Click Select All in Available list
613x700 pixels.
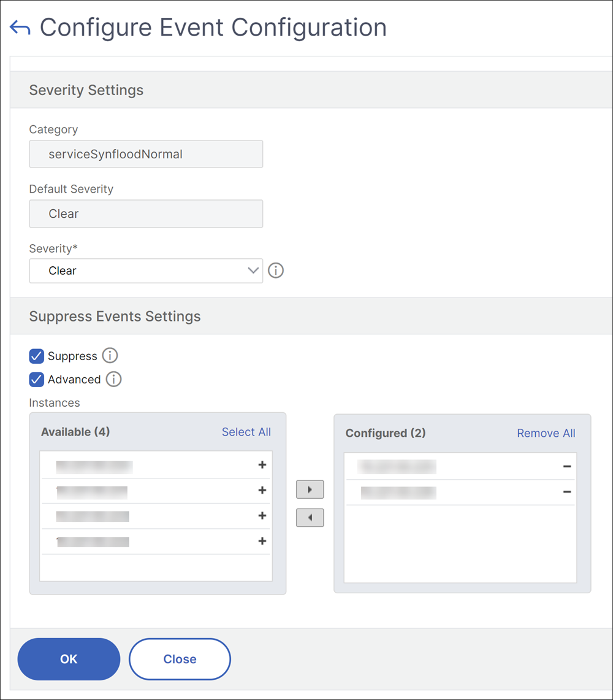[x=246, y=432]
